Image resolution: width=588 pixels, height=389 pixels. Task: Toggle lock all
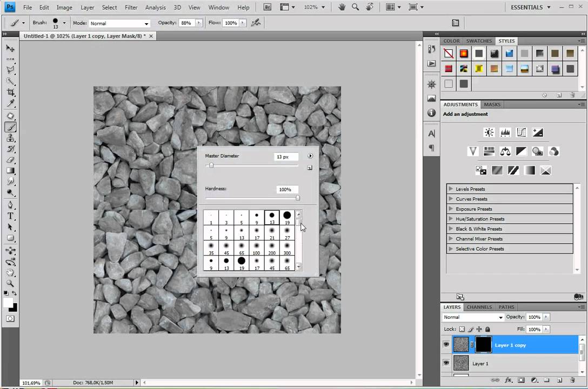coord(487,329)
